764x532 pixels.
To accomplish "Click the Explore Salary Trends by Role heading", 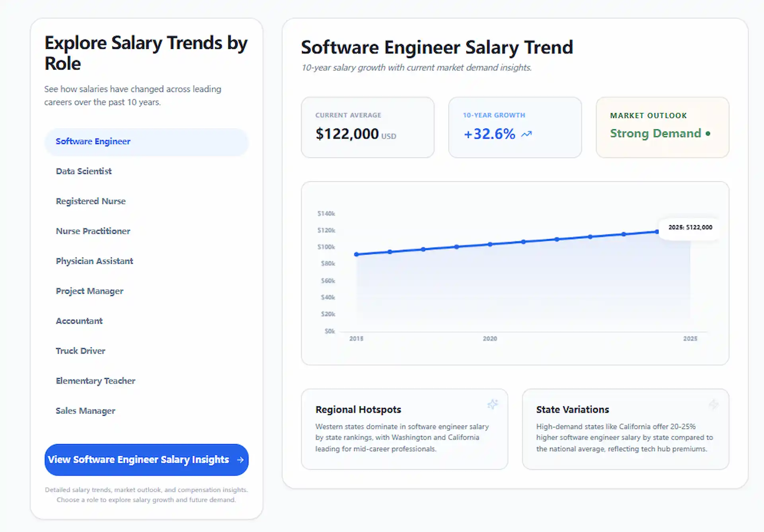I will pyautogui.click(x=146, y=53).
